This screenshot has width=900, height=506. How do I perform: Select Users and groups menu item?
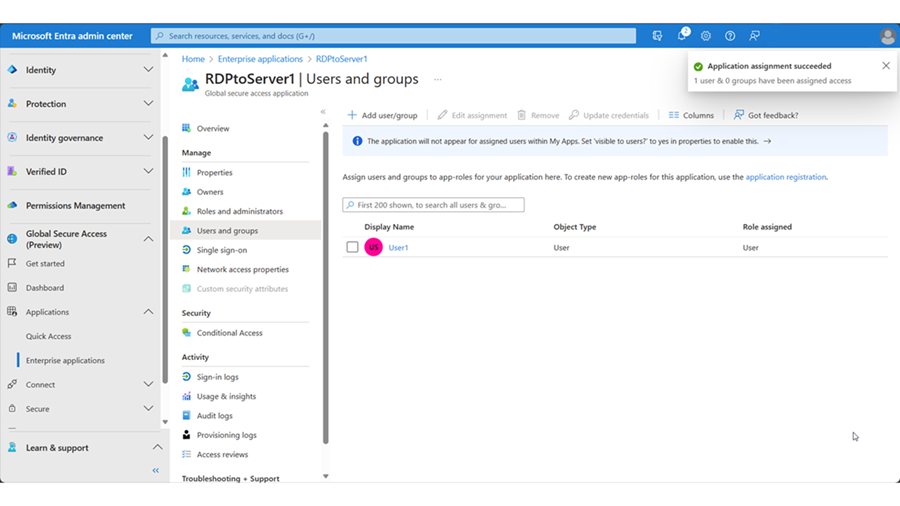pyautogui.click(x=246, y=230)
